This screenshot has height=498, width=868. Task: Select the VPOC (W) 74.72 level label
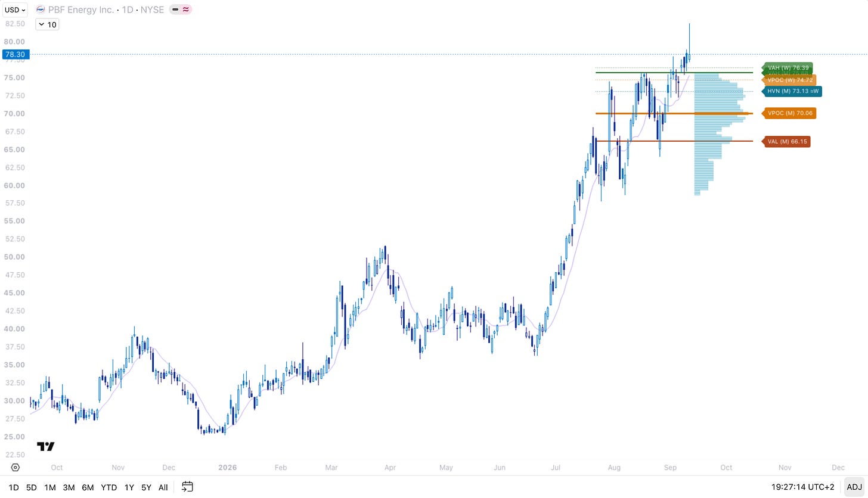click(789, 80)
